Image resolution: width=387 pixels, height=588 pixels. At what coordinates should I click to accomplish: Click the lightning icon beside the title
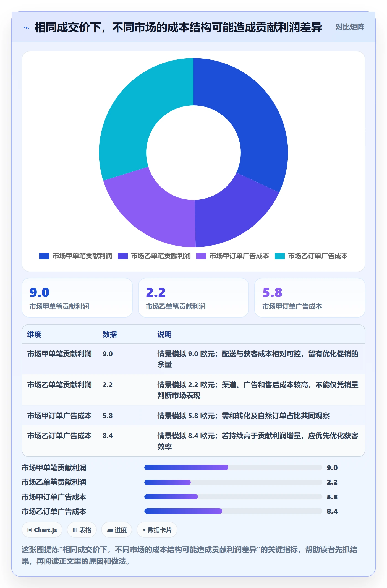(26, 28)
